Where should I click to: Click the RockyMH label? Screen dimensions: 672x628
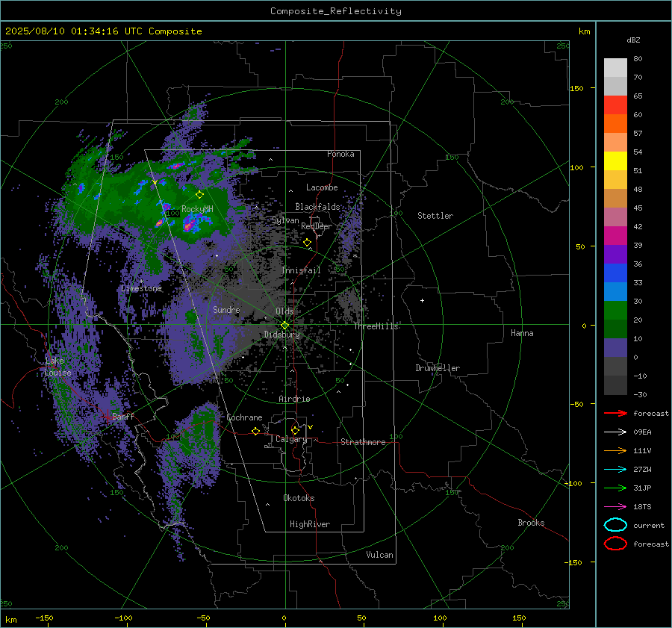(x=197, y=209)
